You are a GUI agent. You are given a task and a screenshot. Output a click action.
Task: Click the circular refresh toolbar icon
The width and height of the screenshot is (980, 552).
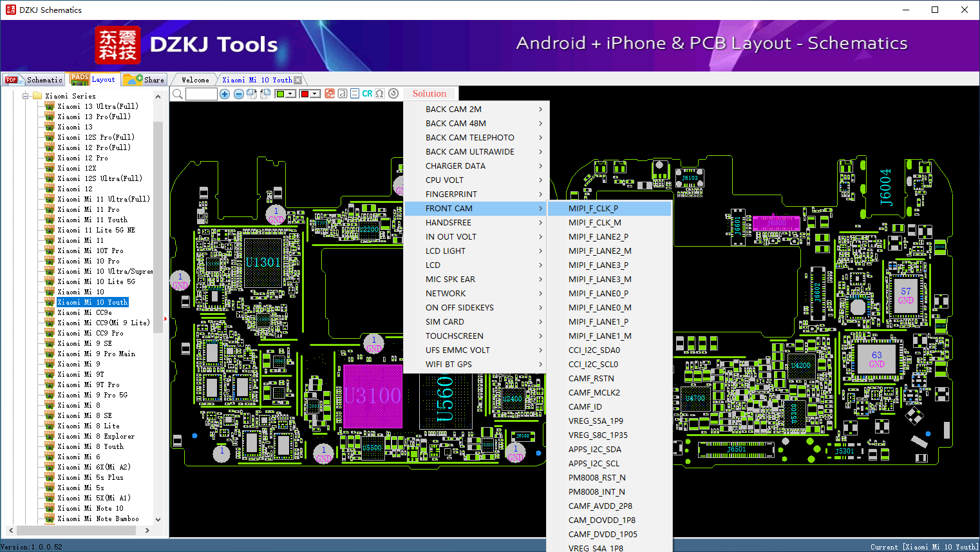click(393, 94)
